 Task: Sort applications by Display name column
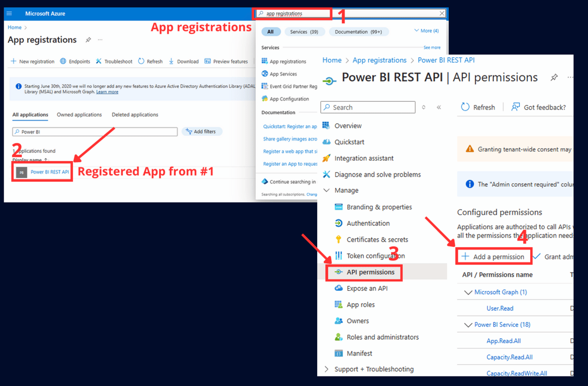[30, 160]
